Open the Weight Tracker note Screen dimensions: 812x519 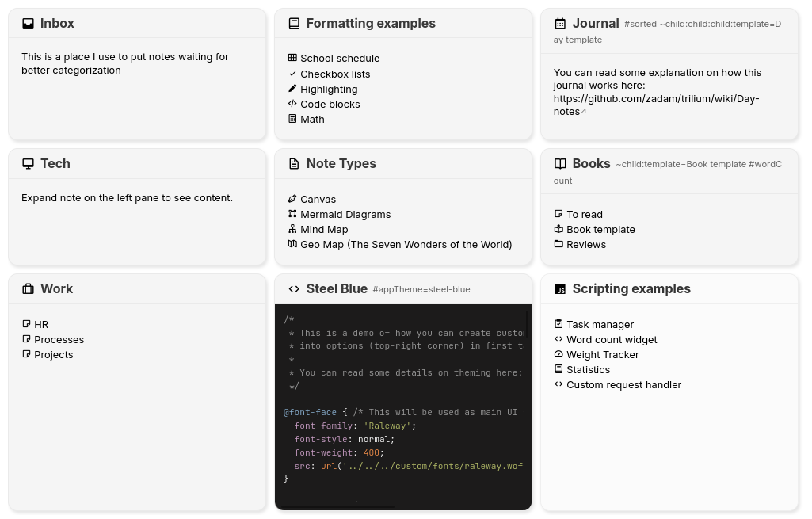(x=602, y=354)
